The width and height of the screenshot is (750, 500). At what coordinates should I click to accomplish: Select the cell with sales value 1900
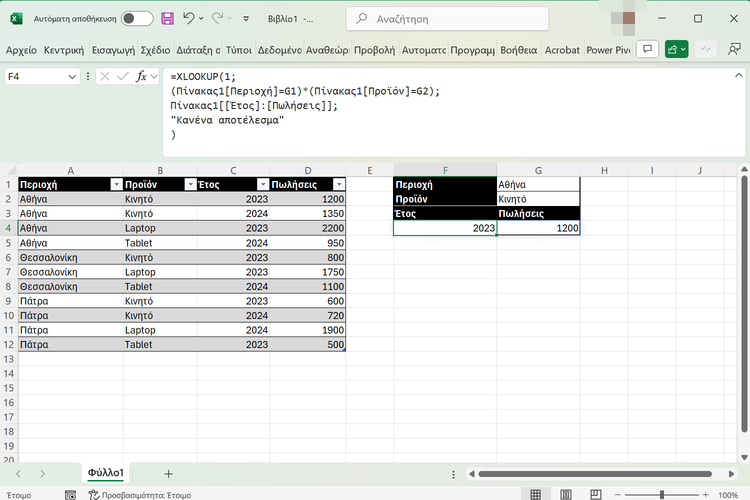click(x=308, y=330)
